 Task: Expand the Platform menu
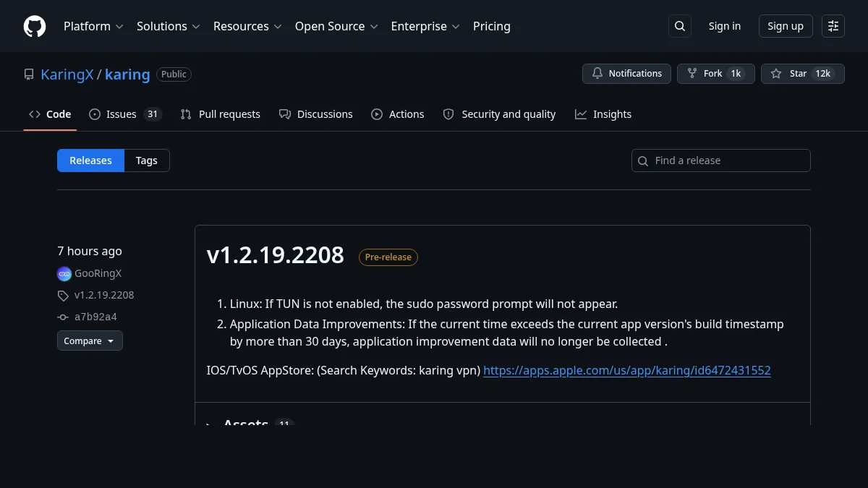coord(93,26)
